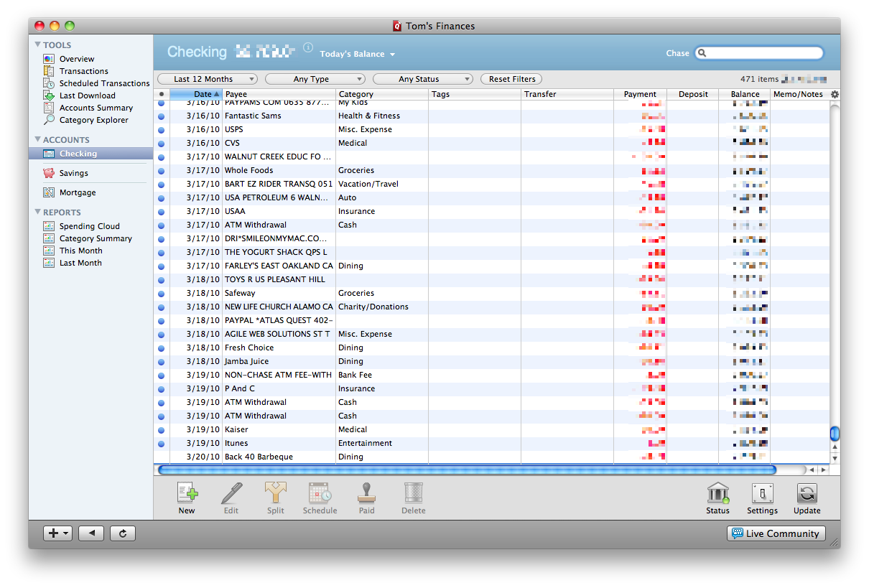Open Scheduled Transactions in sidebar
Viewport: 869px width, 588px height.
[x=105, y=83]
